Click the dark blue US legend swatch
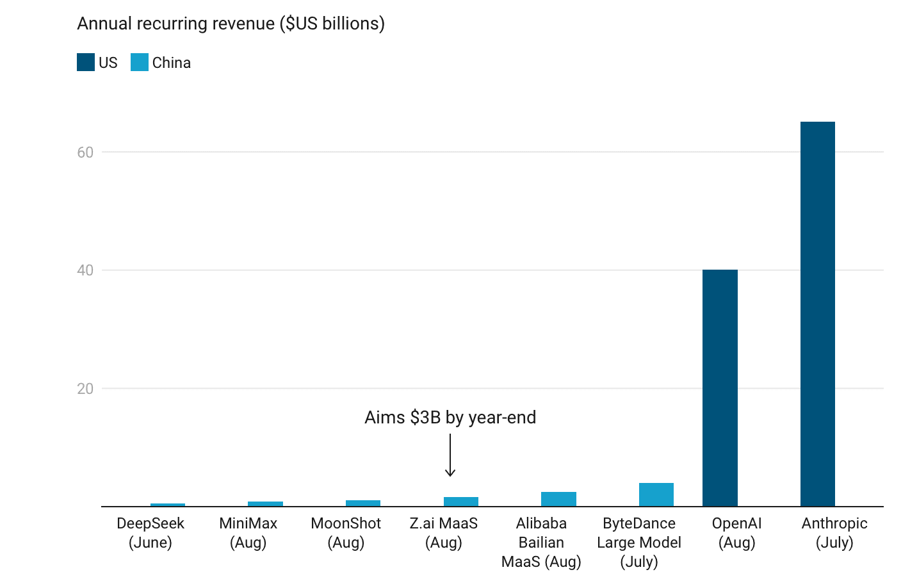Screen dimensions: 910x588 click(x=86, y=62)
